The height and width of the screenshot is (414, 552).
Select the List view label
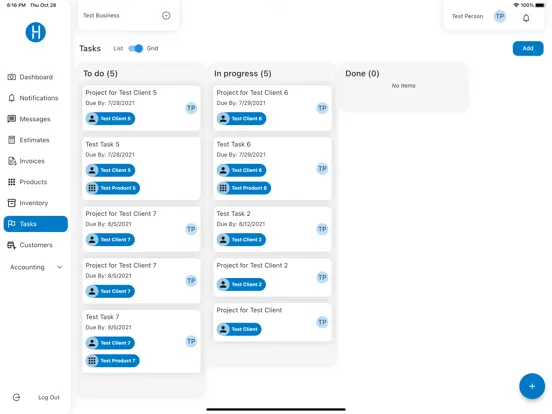pyautogui.click(x=118, y=48)
